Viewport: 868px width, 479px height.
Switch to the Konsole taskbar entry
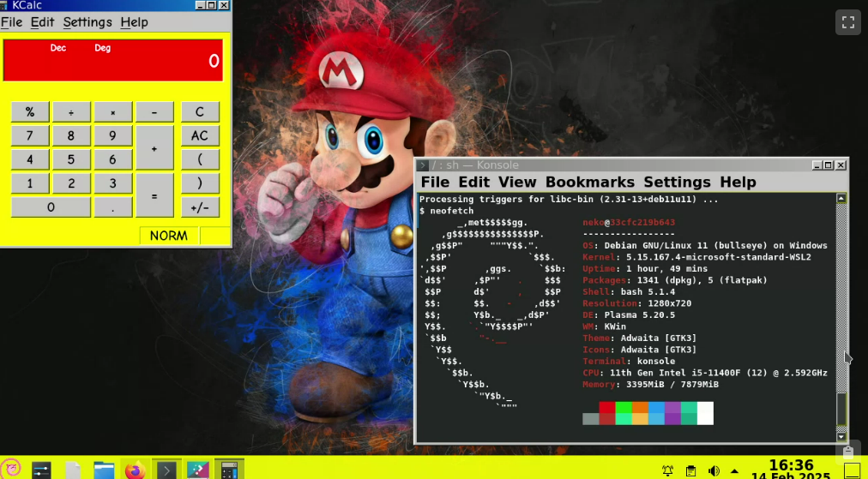tap(166, 470)
